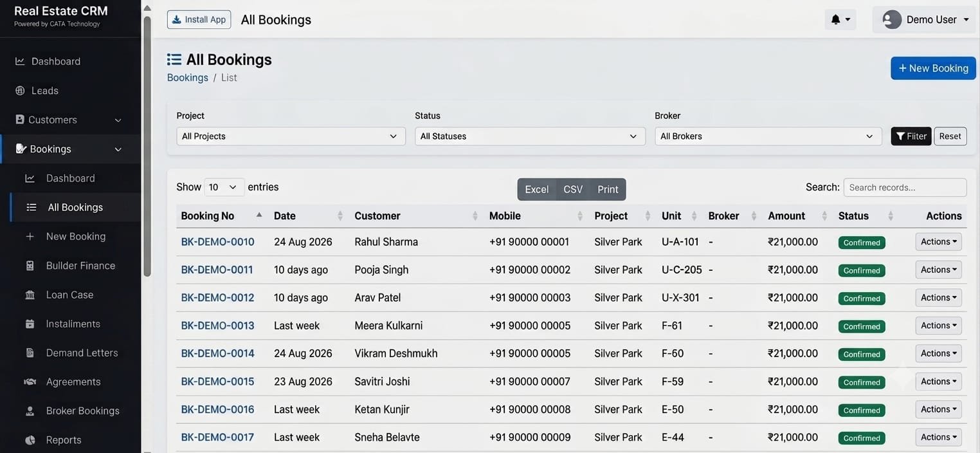
Task: Open booking link BK-DEMO-0016
Action: click(218, 409)
